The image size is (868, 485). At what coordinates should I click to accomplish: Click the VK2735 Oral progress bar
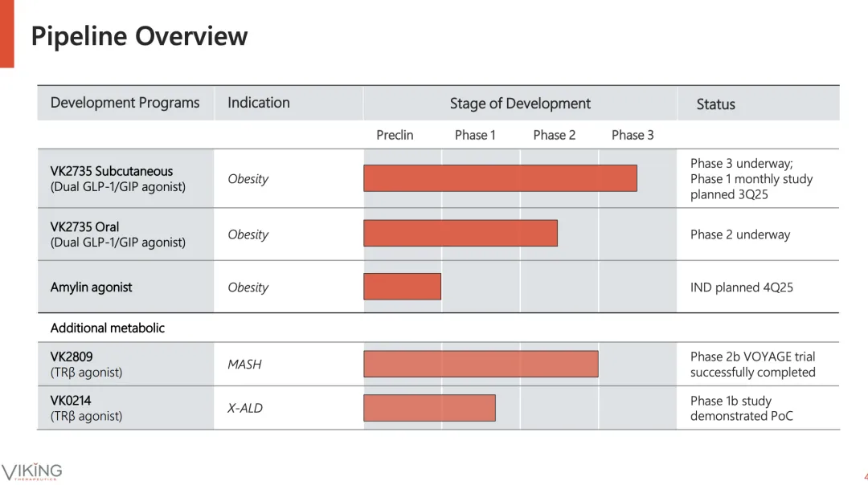pyautogui.click(x=460, y=233)
